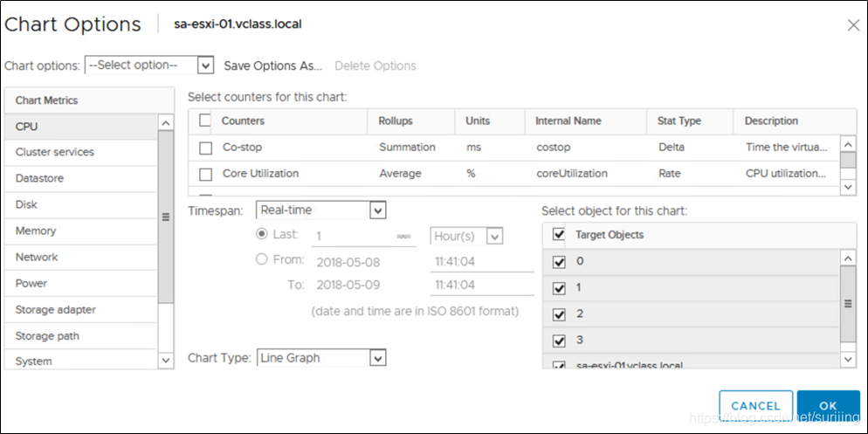Click Save Options As link
868x434 pixels.
pos(272,65)
